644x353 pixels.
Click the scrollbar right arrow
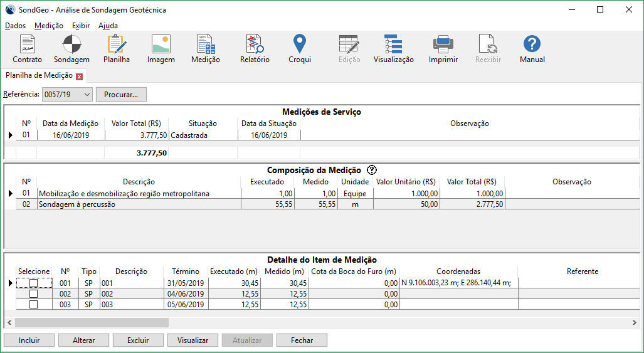pyautogui.click(x=634, y=323)
